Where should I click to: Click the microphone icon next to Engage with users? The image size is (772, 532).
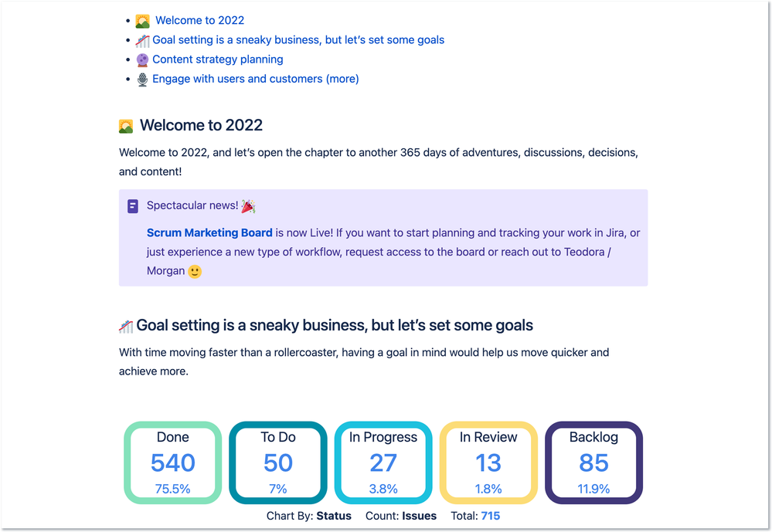141,79
